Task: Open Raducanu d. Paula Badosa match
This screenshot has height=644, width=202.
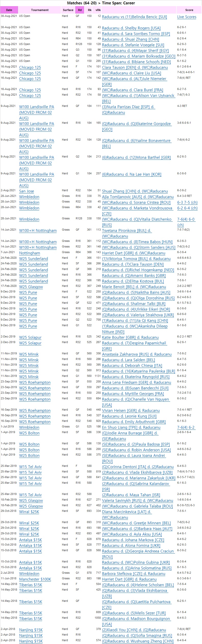Action: click(136, 444)
